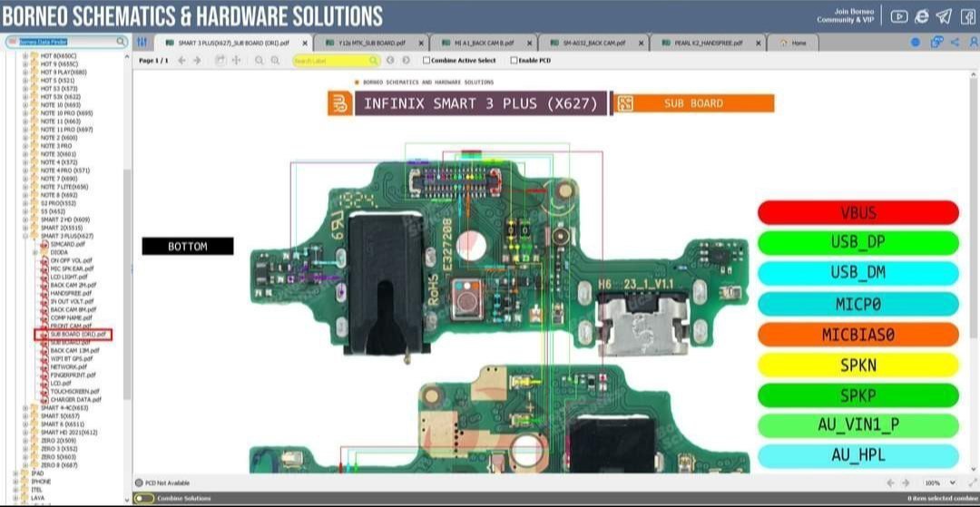
Task: Close the PEARL K2_HANDSFREE.pdf tab
Action: coord(758,44)
